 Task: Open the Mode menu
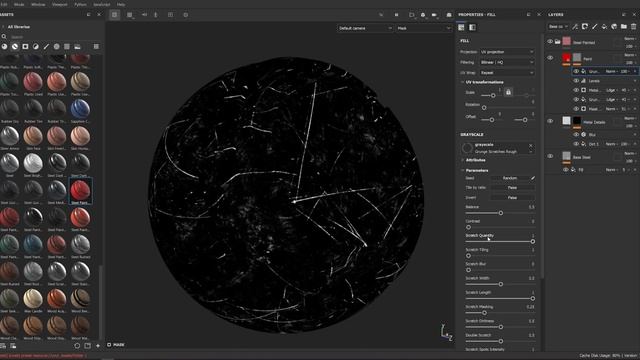tap(19, 4)
